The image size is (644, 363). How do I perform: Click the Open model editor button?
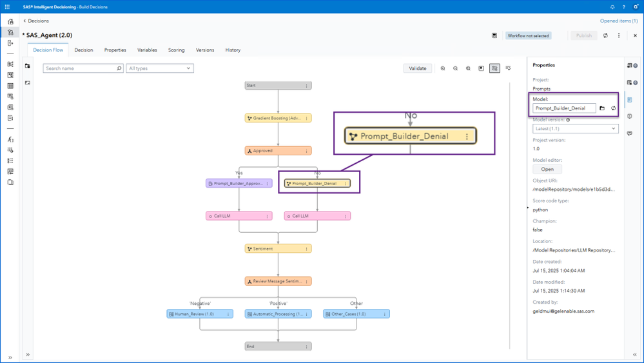(547, 169)
